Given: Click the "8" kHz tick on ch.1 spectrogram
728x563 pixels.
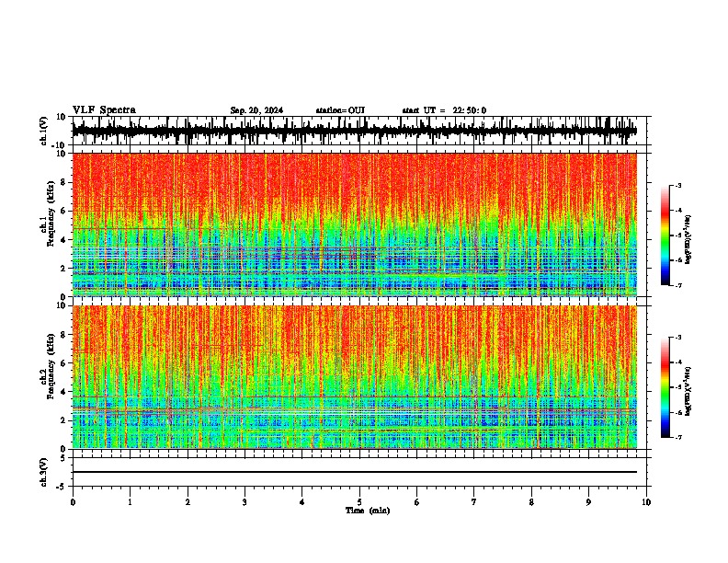Looking at the screenshot, I should tap(64, 182).
